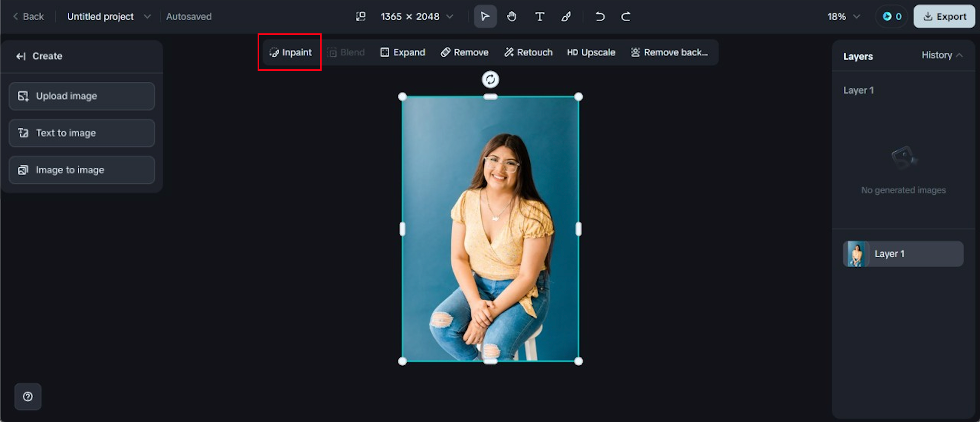Select the portrait image on canvas
Viewport: 980px width, 422px height.
pos(490,229)
